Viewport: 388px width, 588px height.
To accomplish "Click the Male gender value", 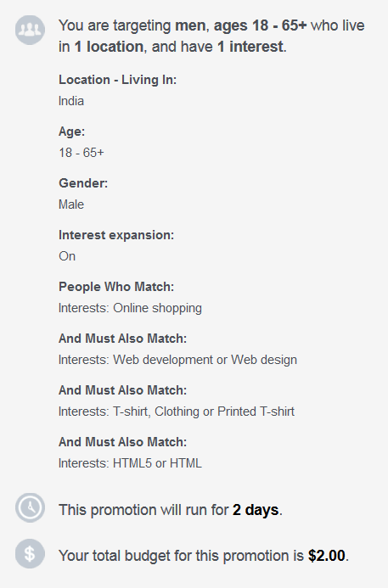I will tap(71, 204).
